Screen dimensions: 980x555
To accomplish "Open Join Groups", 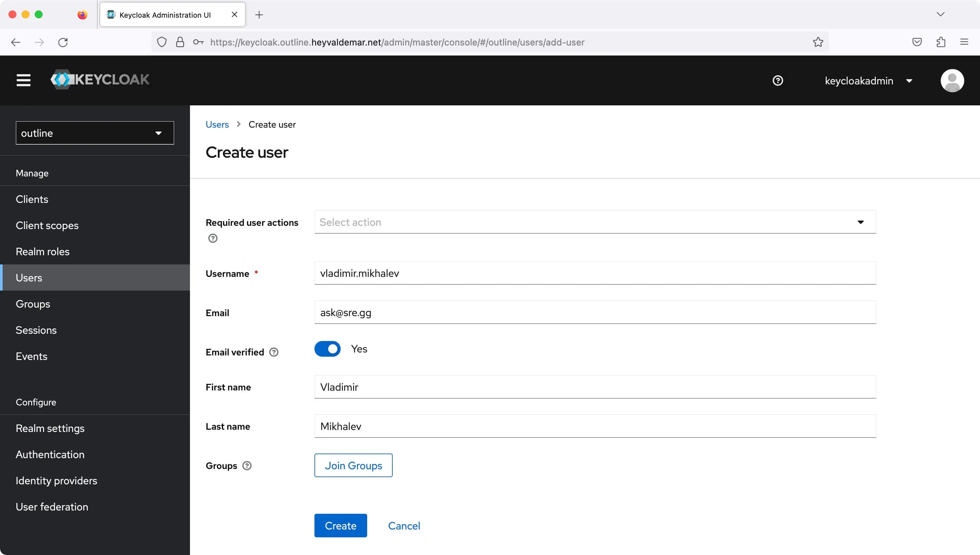I will 353,465.
